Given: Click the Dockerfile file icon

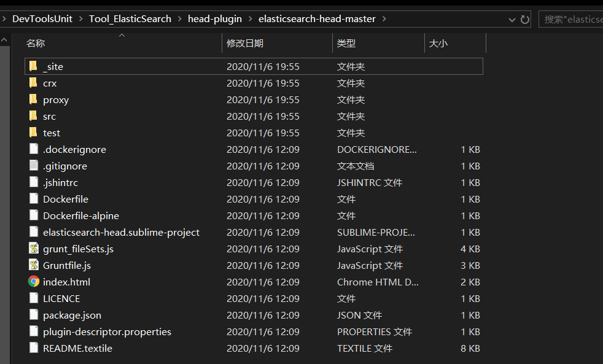Looking at the screenshot, I should (x=34, y=198).
